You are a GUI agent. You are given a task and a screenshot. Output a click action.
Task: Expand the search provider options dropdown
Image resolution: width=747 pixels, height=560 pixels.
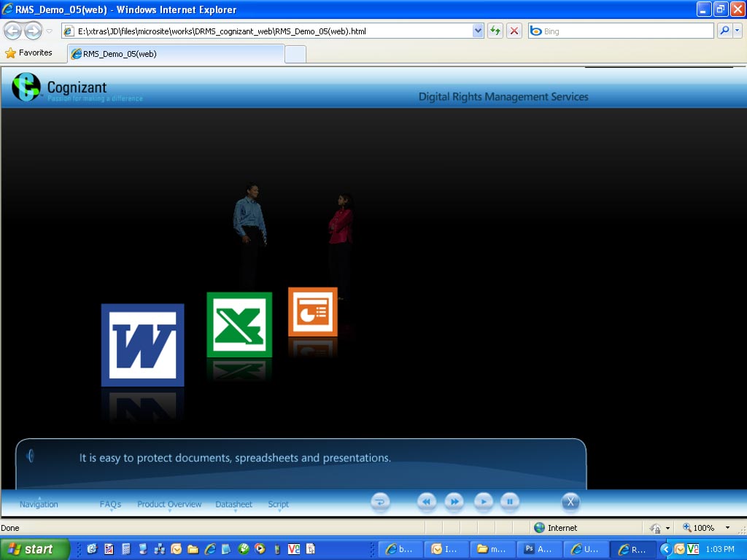tap(738, 31)
